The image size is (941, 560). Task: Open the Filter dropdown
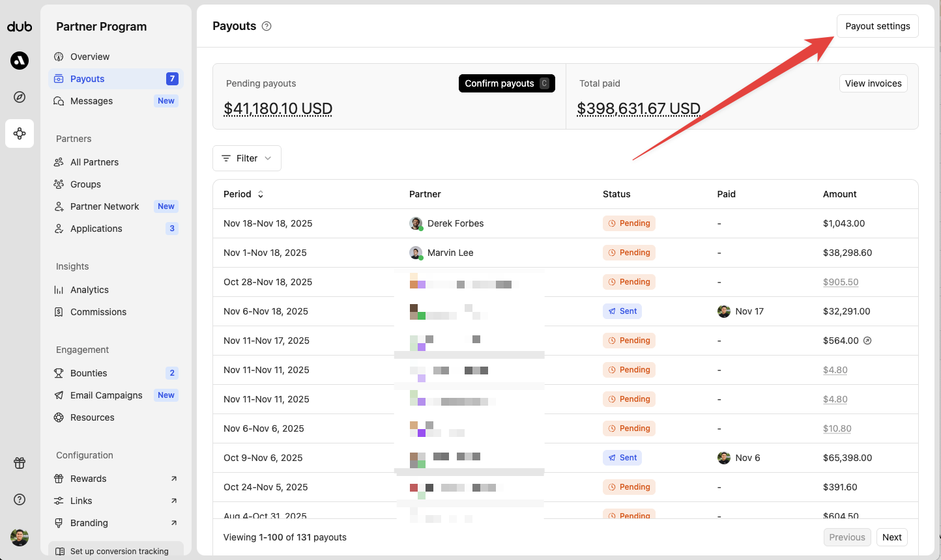point(246,158)
